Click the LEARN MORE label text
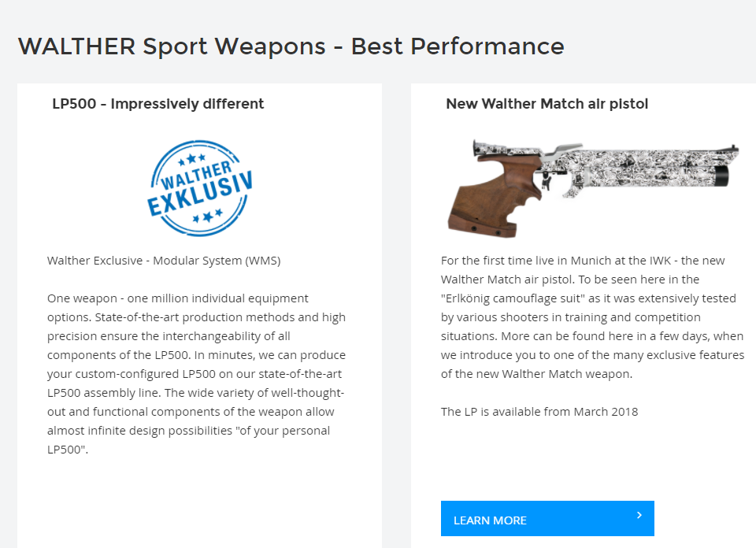 coord(490,520)
